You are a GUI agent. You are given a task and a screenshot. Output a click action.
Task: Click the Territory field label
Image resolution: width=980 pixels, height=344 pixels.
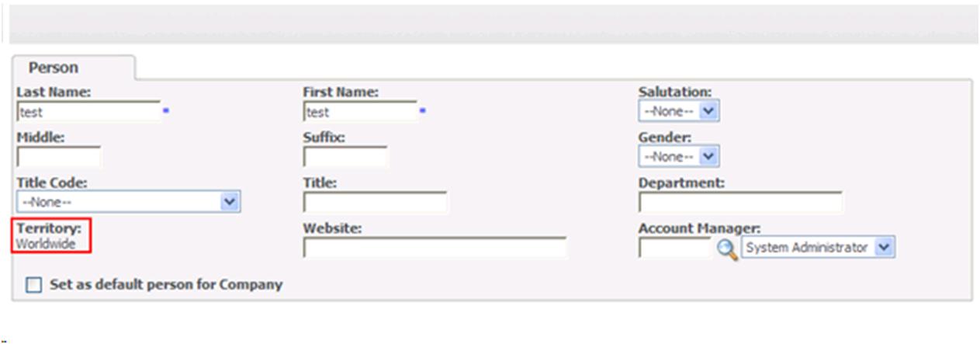pos(43,230)
